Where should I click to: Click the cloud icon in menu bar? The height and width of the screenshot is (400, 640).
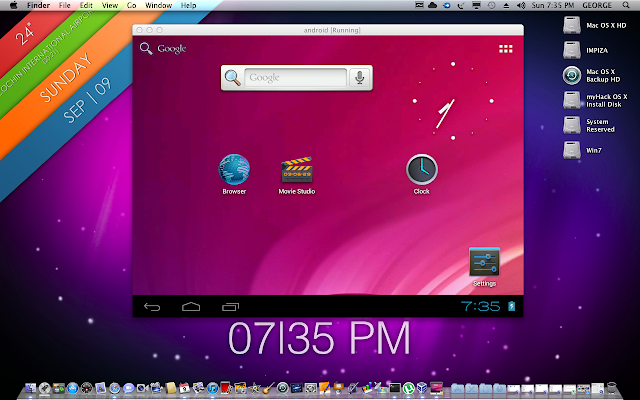point(432,5)
